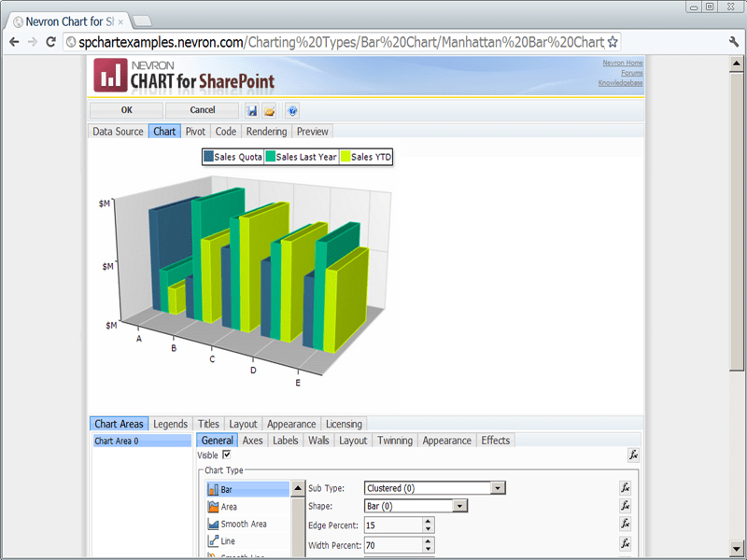Open the Knowledgebase link
The image size is (747, 560).
coord(620,83)
